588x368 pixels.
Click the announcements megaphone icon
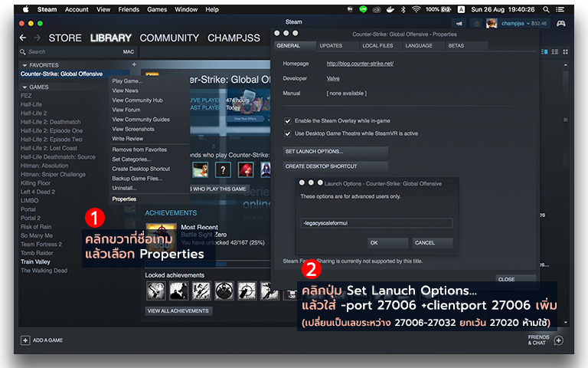[459, 24]
